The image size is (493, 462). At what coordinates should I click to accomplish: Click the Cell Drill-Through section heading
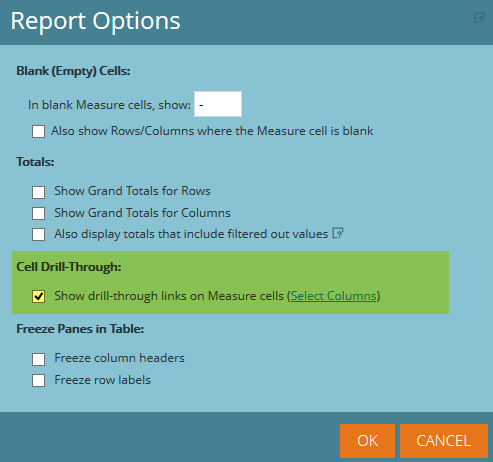[x=69, y=267]
